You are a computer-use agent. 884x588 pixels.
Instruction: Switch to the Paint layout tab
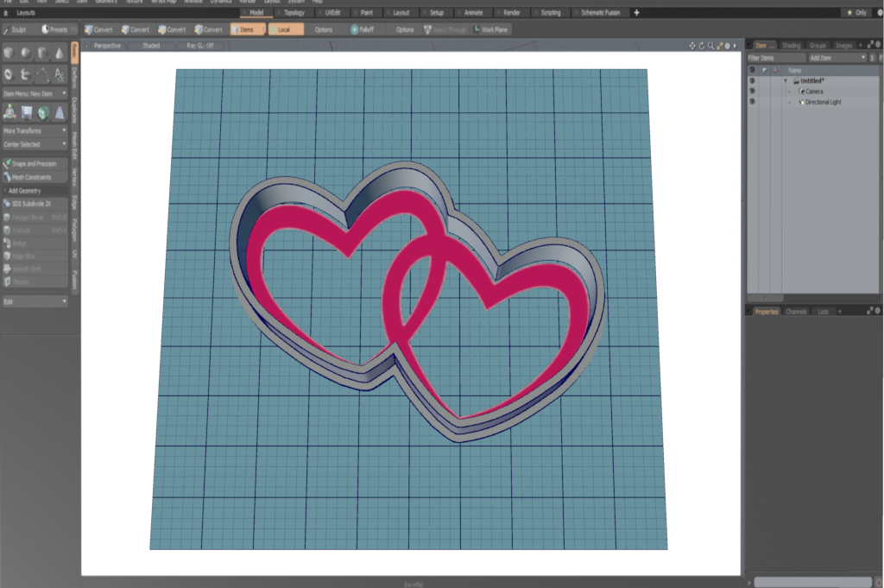[x=366, y=12]
